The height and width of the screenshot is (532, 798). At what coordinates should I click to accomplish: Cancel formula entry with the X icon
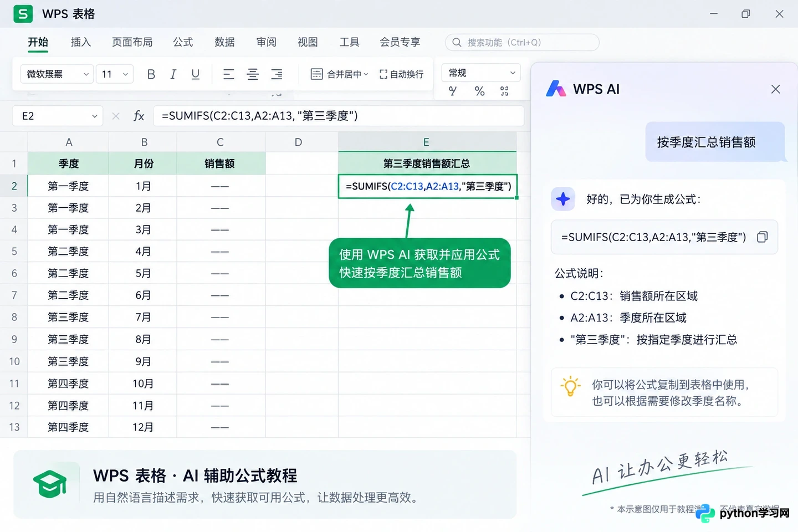pyautogui.click(x=116, y=116)
